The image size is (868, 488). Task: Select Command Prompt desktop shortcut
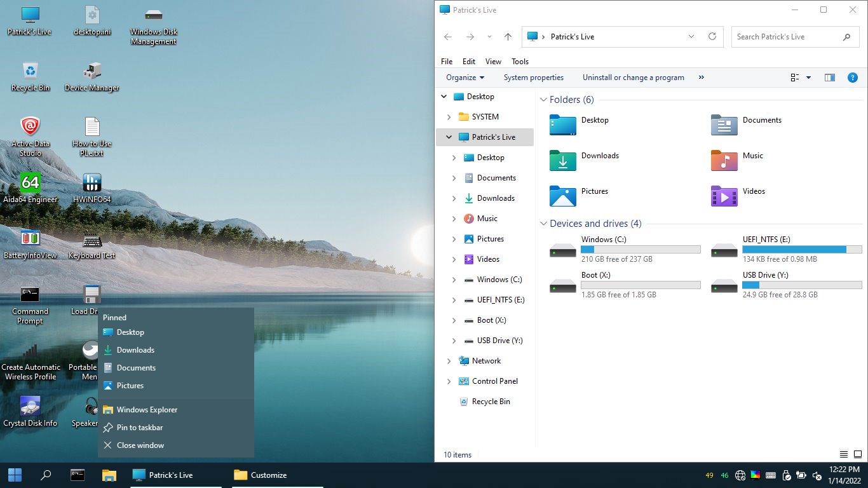pos(30,305)
